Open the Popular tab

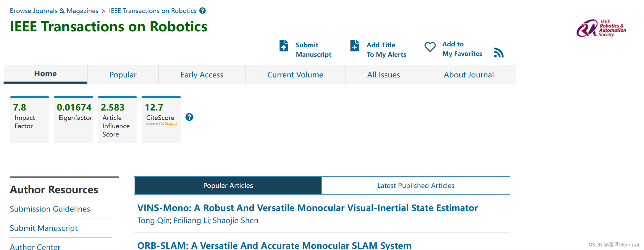(123, 74)
